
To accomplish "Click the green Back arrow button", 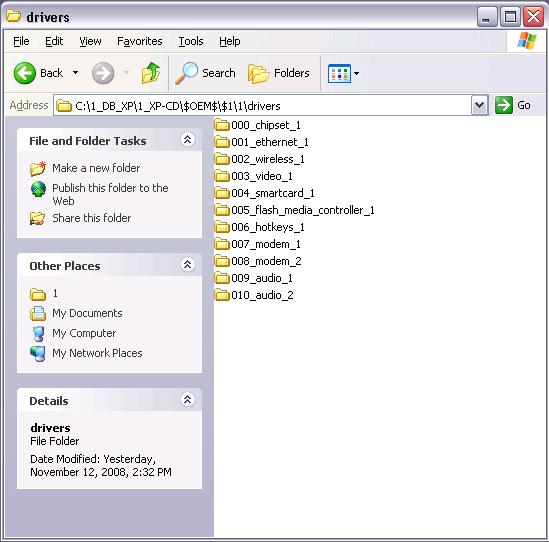I will [x=25, y=73].
